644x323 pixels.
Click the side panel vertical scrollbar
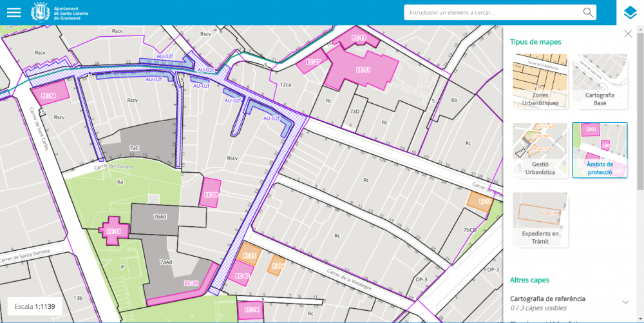pos(641,174)
